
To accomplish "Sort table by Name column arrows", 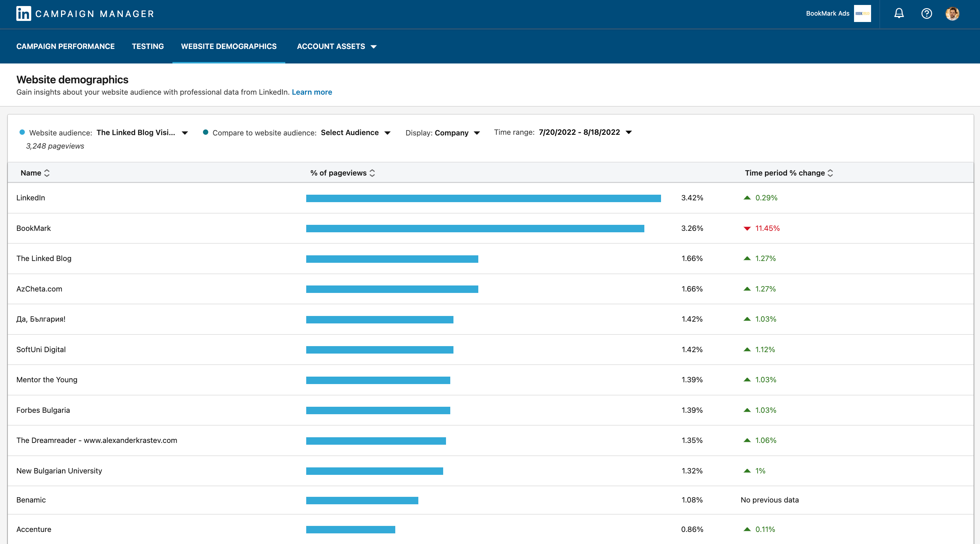I will coord(47,173).
